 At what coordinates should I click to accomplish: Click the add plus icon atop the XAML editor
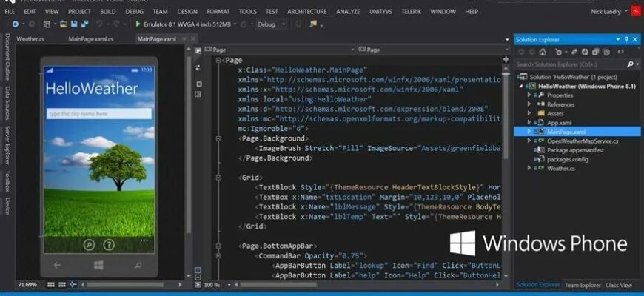pos(506,59)
